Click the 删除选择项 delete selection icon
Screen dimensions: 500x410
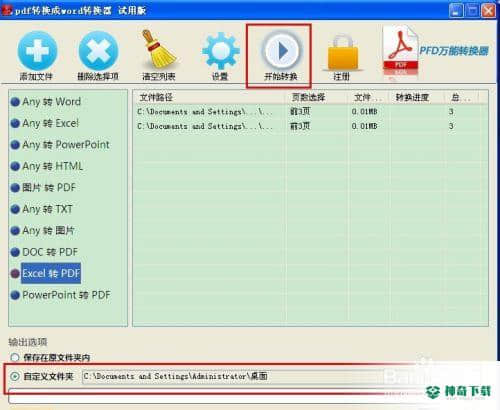(98, 51)
